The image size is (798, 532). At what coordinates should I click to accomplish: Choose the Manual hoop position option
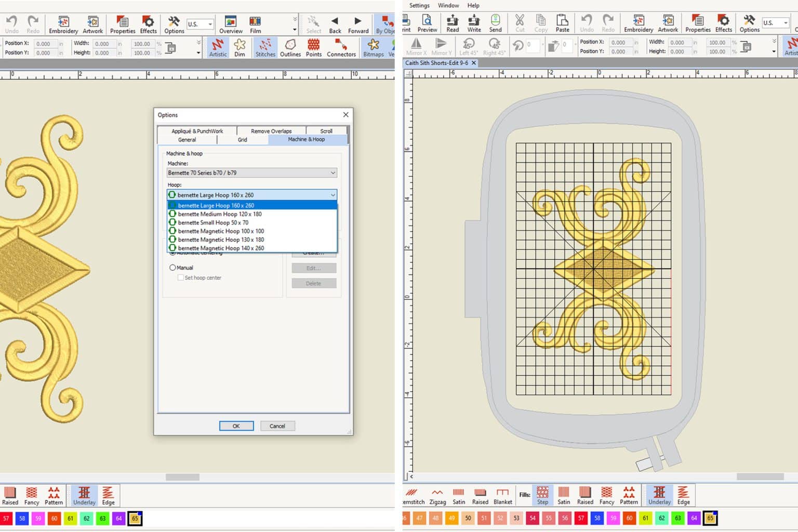(x=173, y=267)
